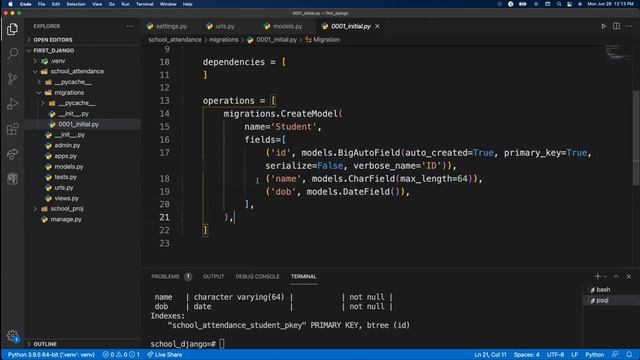Close the 0001_initial.py tab
The width and height of the screenshot is (640, 360).
[x=377, y=26]
